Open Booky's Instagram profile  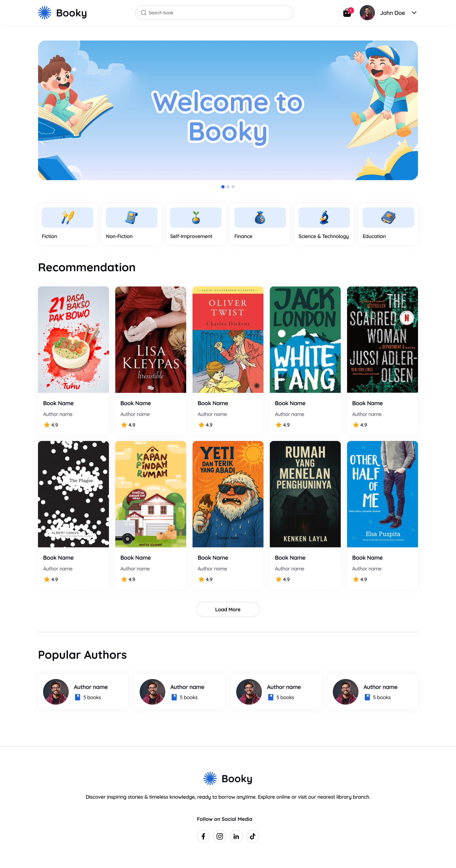[x=220, y=836]
